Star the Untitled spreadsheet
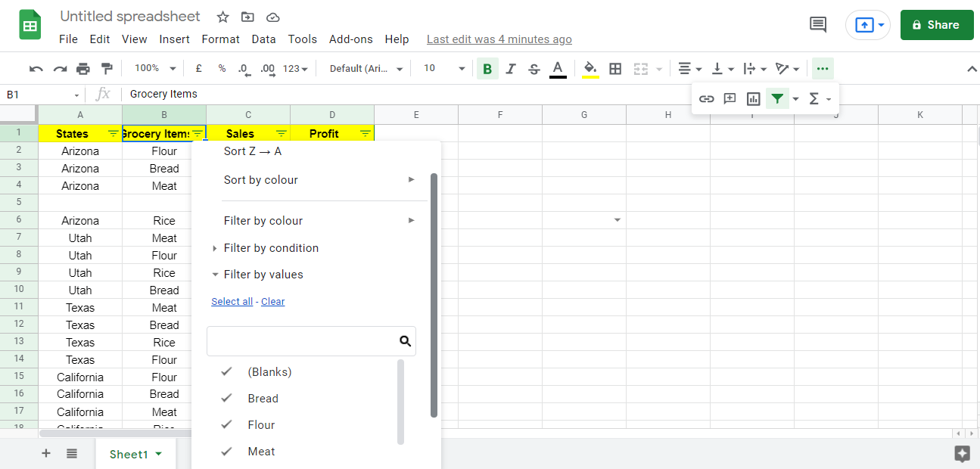The image size is (980, 469). [222, 17]
